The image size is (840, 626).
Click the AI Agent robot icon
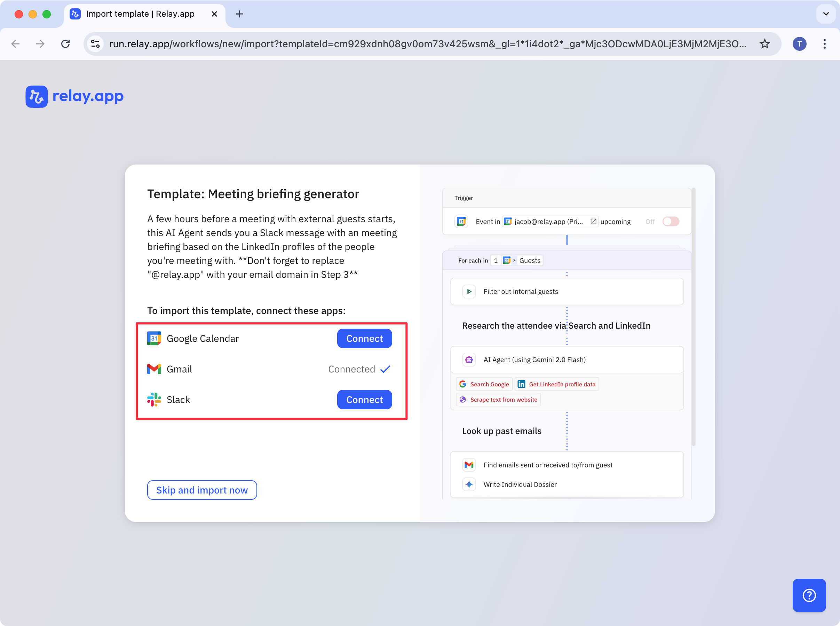coord(469,360)
